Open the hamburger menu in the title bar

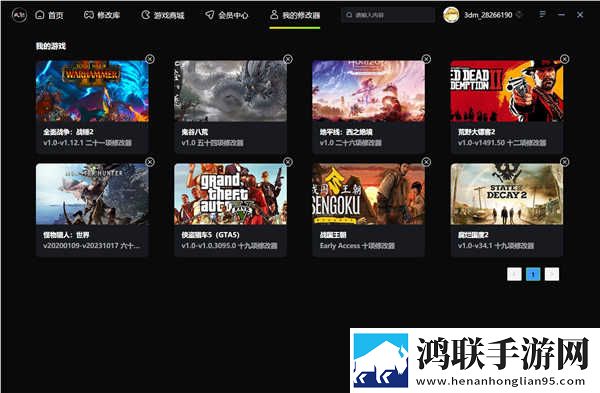click(x=542, y=15)
